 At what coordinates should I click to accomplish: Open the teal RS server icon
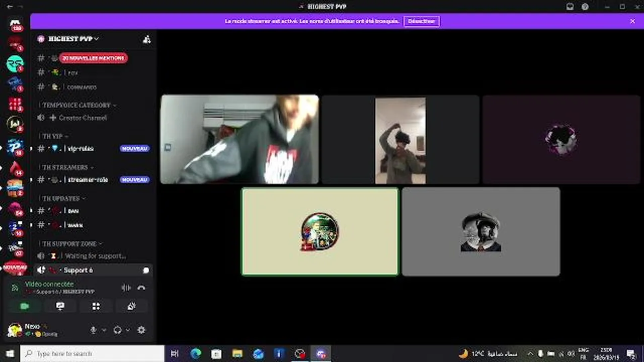coord(15,64)
